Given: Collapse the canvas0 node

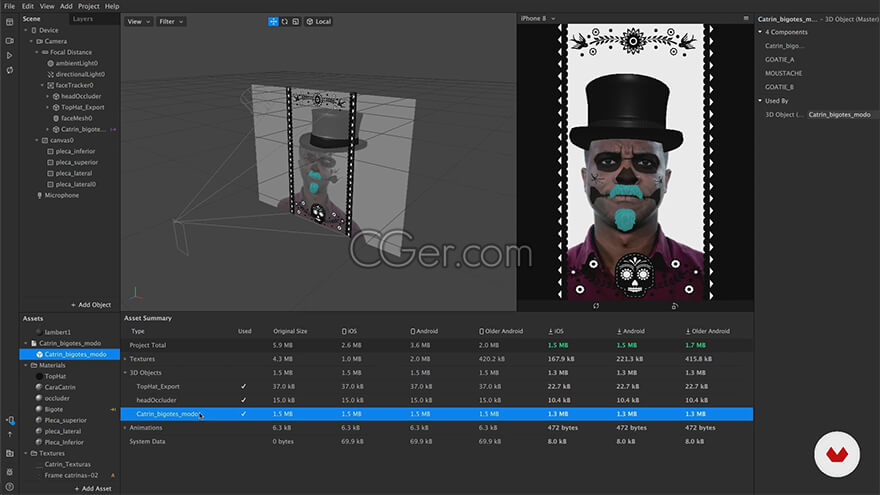Looking at the screenshot, I should [37, 140].
